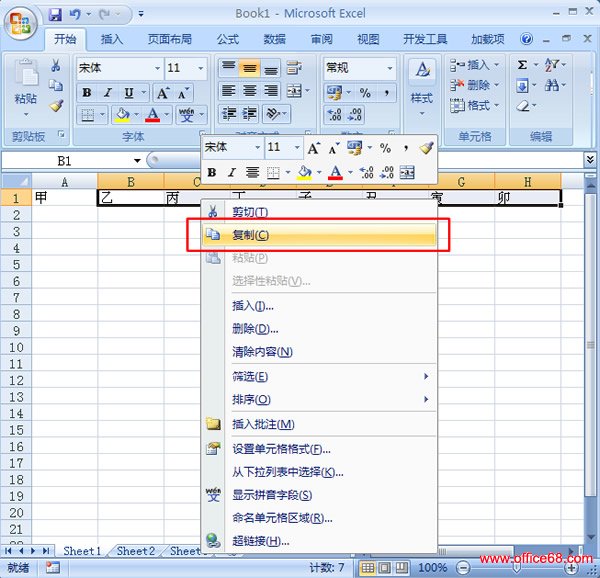Switch to the 数据 ribbon tab

click(275, 39)
